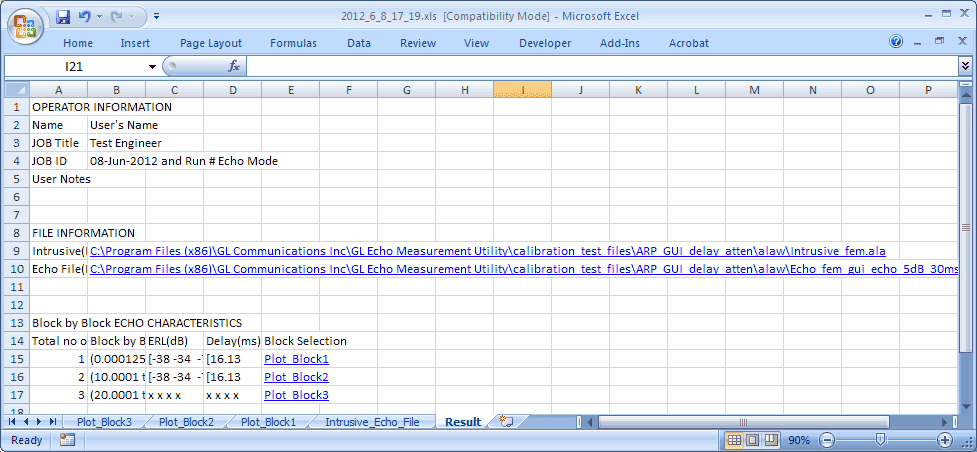Screen dimensions: 977x452
Task: Open the Echo_fem_gui_echo file hyperlink in row 10
Action: tap(524, 269)
